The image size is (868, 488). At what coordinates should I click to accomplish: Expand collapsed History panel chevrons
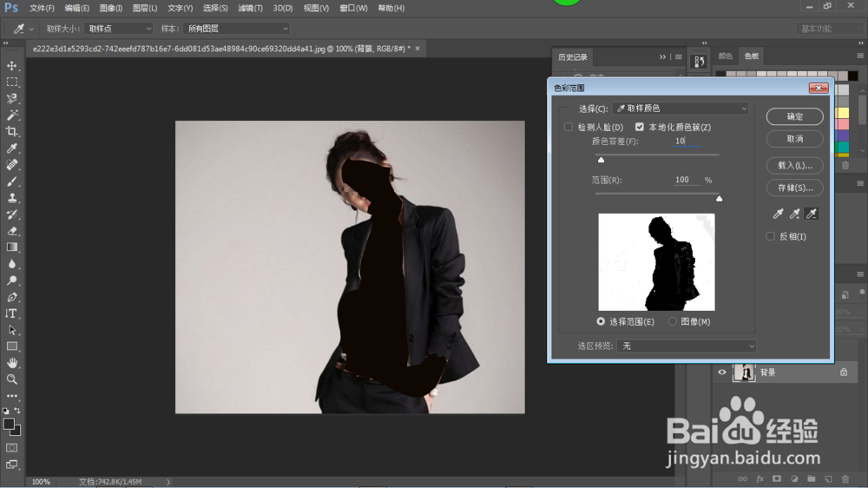coord(662,57)
